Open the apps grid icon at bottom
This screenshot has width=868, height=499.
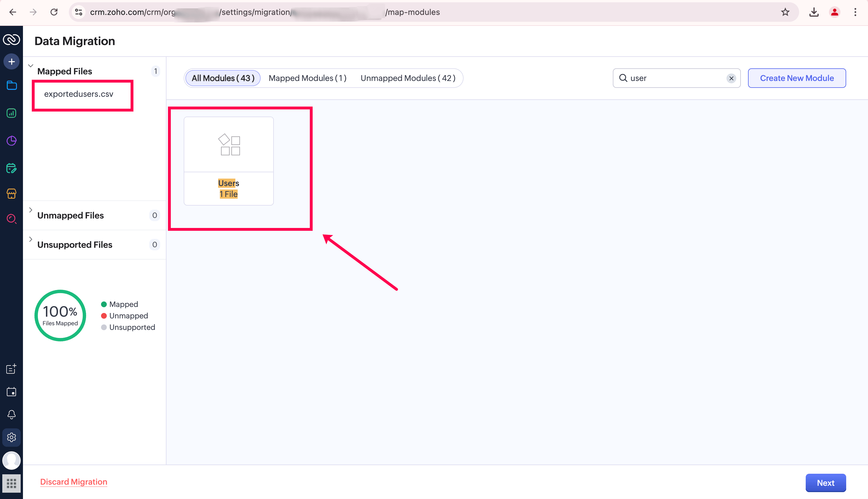11,483
